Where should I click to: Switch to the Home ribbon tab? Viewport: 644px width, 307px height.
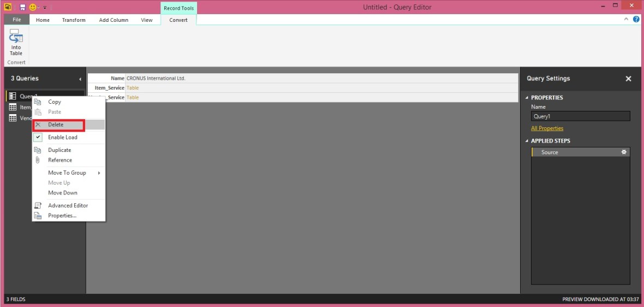pyautogui.click(x=43, y=20)
